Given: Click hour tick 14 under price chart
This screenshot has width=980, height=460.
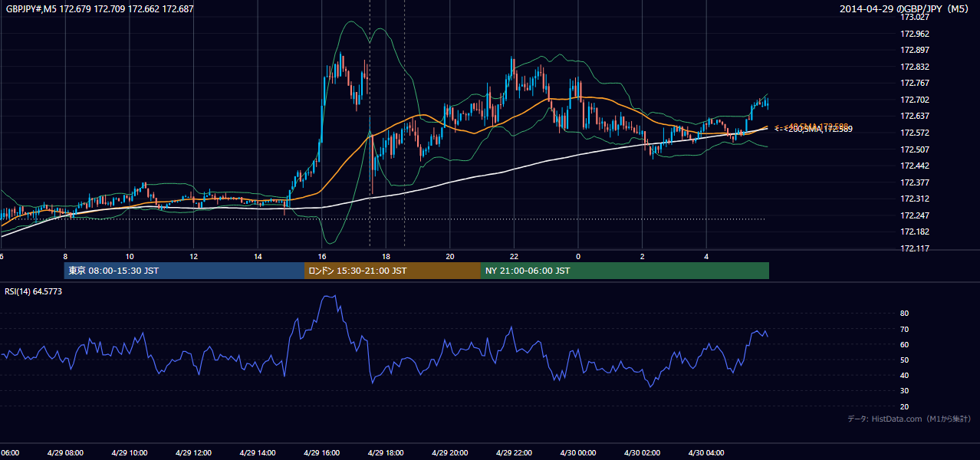Looking at the screenshot, I should point(258,257).
